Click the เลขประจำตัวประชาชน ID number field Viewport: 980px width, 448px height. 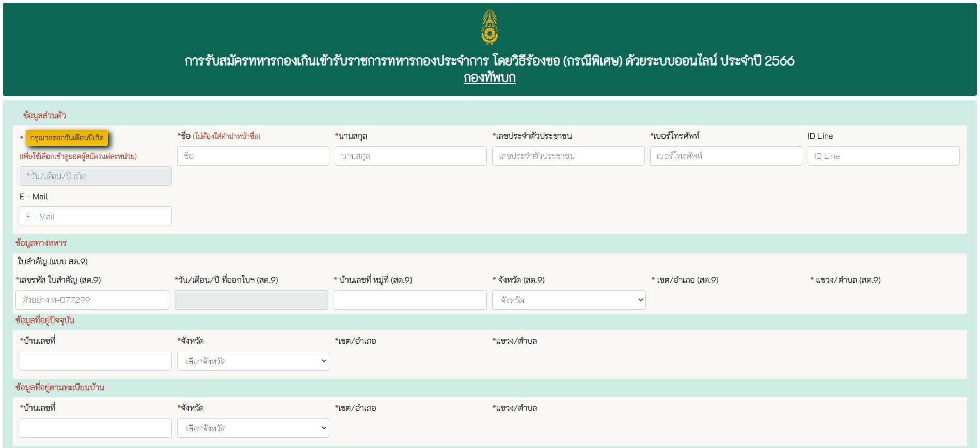pyautogui.click(x=568, y=156)
